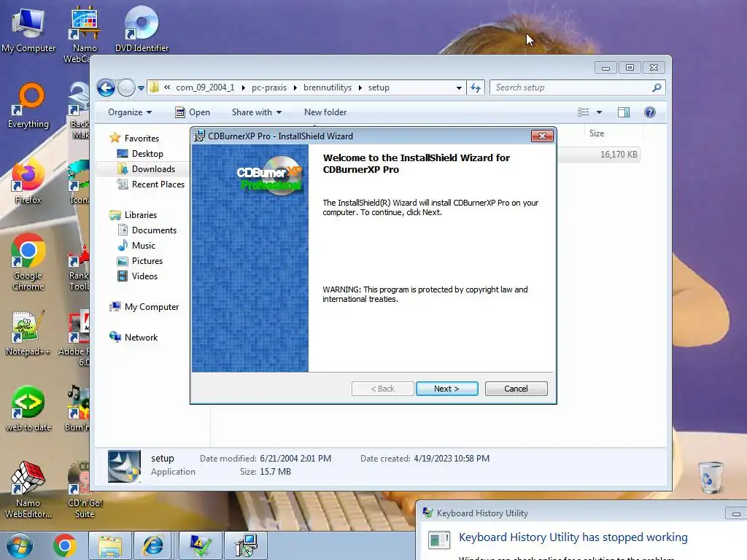The height and width of the screenshot is (560, 747).
Task: Maximize the setup Explorer window
Action: click(630, 68)
